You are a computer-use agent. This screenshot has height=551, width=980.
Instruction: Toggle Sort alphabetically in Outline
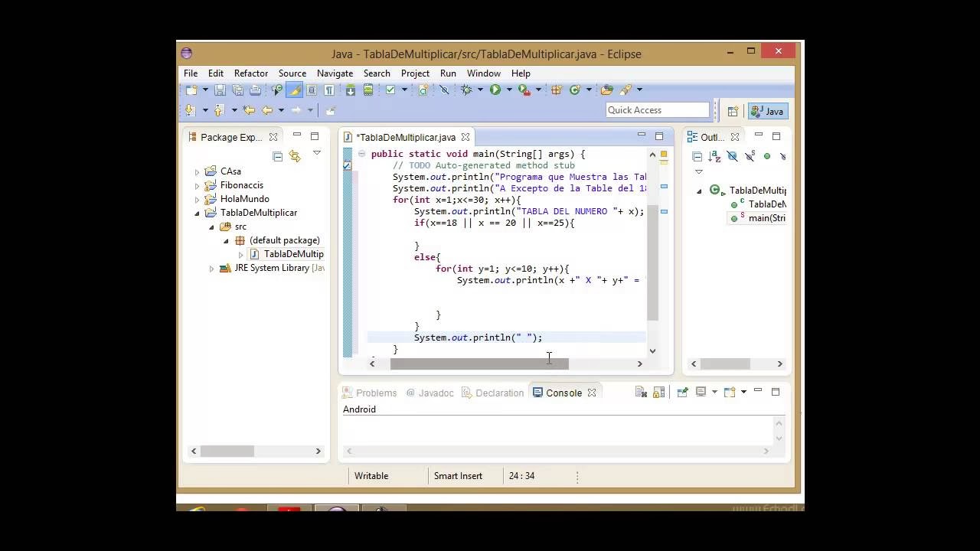pos(714,156)
